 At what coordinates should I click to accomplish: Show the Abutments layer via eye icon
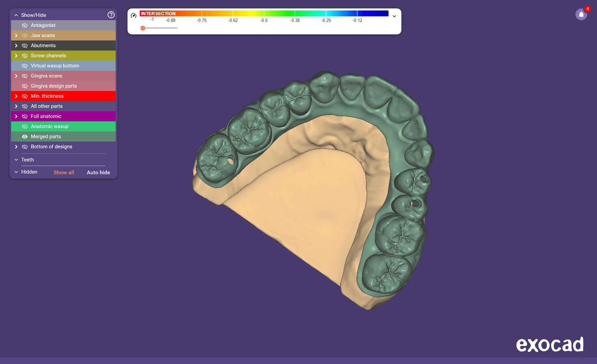[x=25, y=45]
